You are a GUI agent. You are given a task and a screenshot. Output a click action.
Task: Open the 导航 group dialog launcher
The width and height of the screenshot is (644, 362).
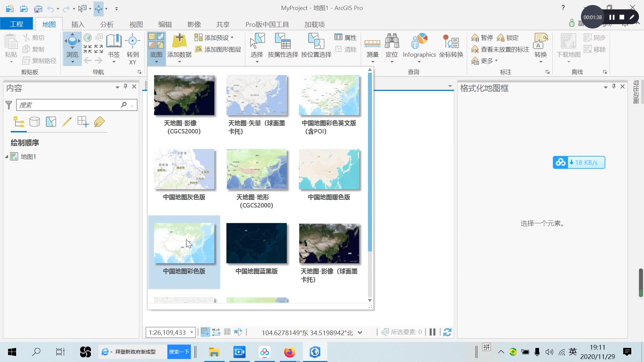(x=140, y=72)
